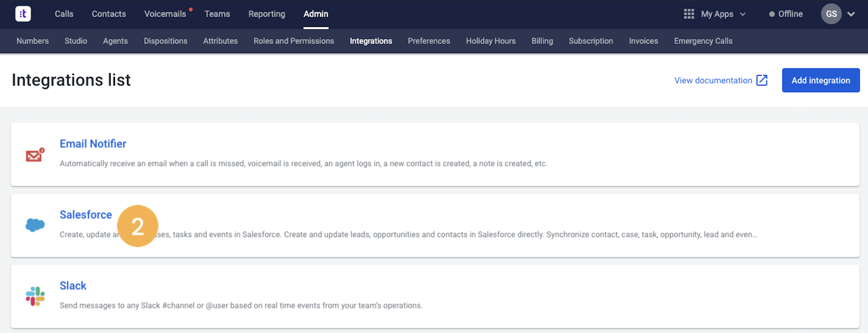Open Roles and Permissions submenu item

pos(293,41)
